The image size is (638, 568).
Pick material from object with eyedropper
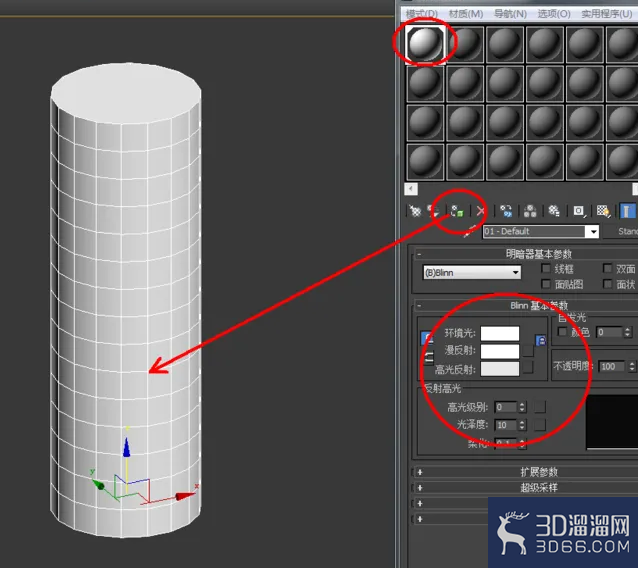click(470, 231)
